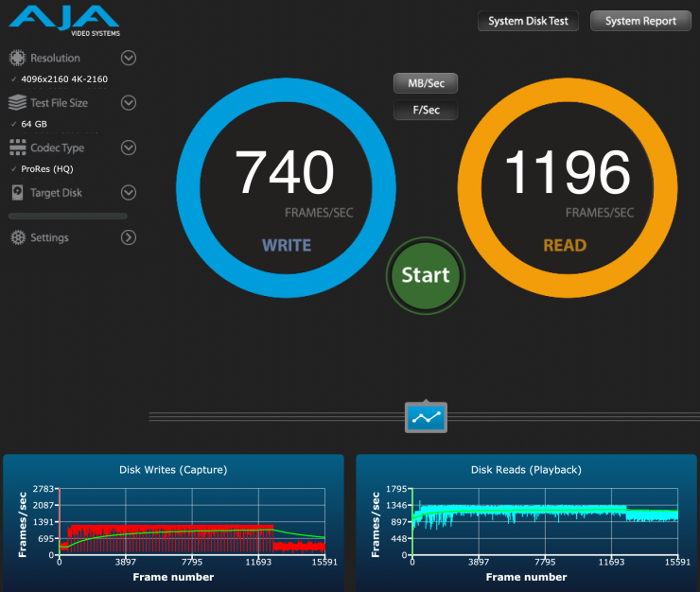
Task: Switch units to F/Sec
Action: 426,111
